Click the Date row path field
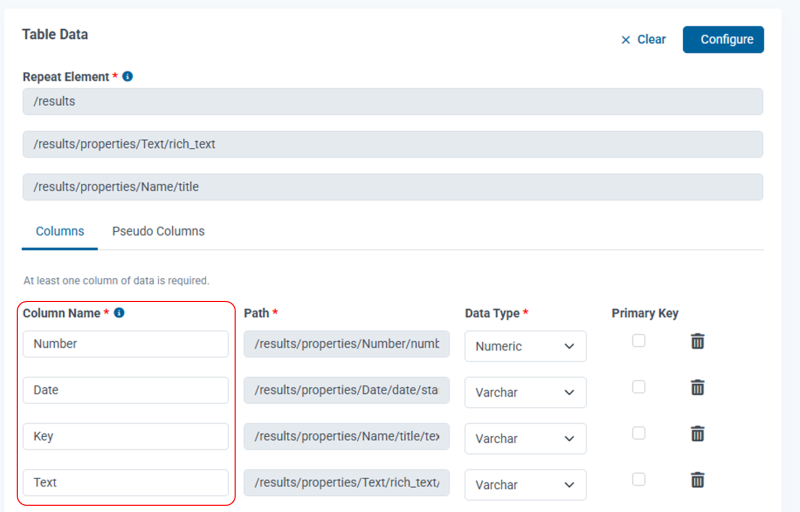Viewport: 800px width, 512px height. point(347,390)
